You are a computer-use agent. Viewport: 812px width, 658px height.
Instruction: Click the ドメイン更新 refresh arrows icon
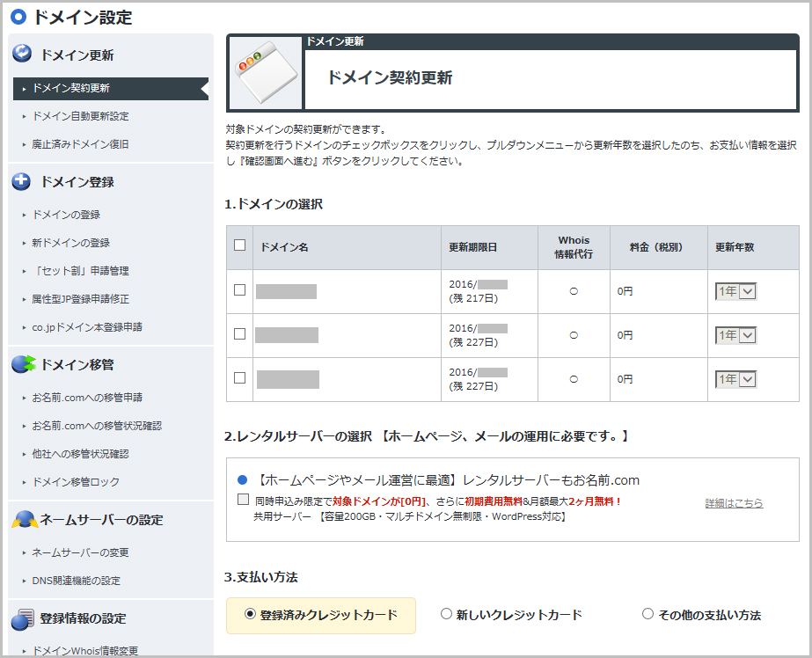coord(22,54)
